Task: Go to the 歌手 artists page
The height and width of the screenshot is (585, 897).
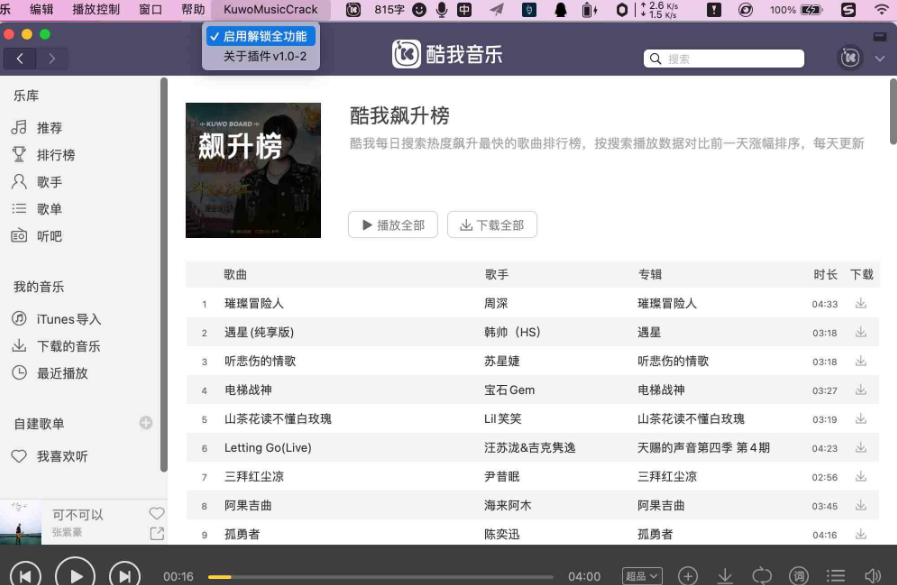Action: click(x=49, y=182)
